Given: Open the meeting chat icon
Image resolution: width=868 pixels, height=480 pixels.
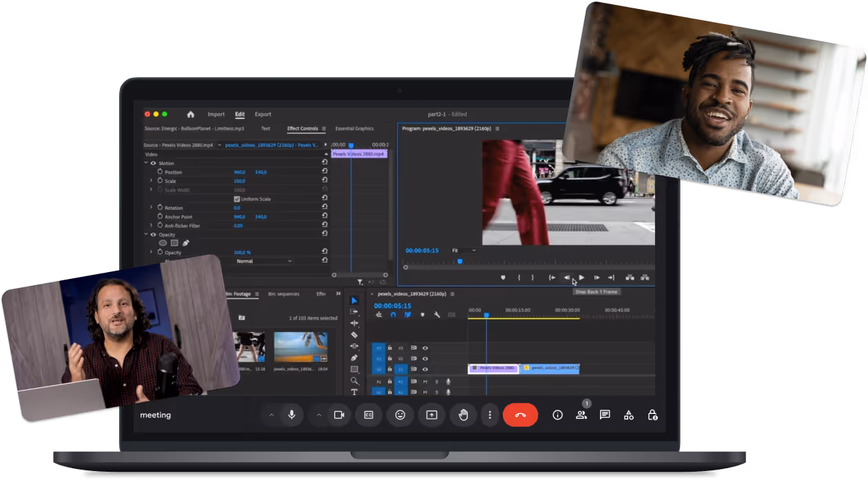Looking at the screenshot, I should coord(605,415).
